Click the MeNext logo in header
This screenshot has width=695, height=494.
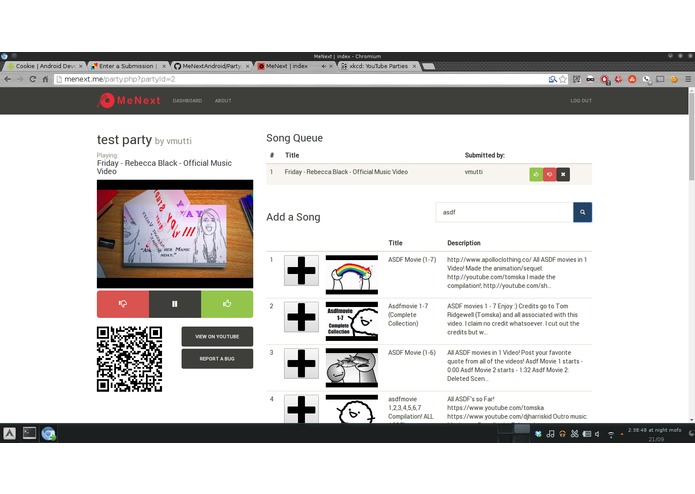pyautogui.click(x=129, y=101)
